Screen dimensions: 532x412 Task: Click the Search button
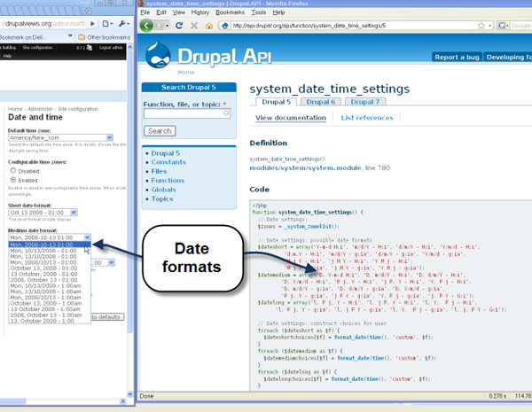pos(160,131)
